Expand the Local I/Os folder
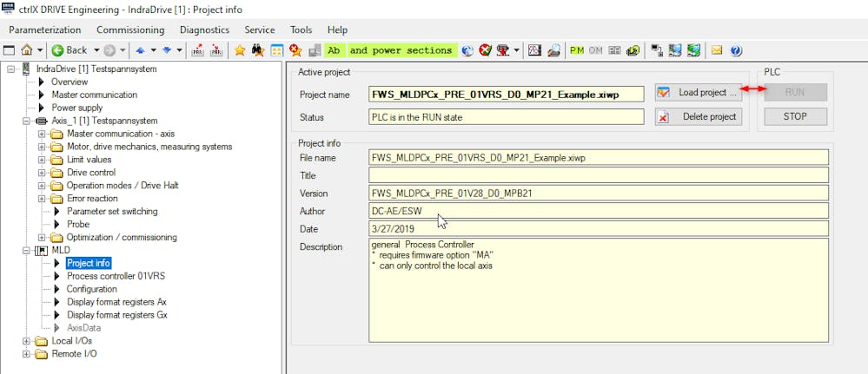This screenshot has width=868, height=374. (x=26, y=341)
